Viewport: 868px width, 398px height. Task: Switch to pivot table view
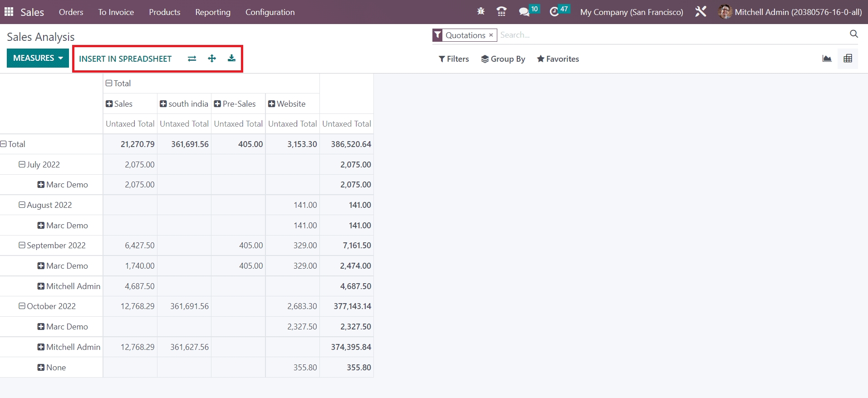[848, 59]
